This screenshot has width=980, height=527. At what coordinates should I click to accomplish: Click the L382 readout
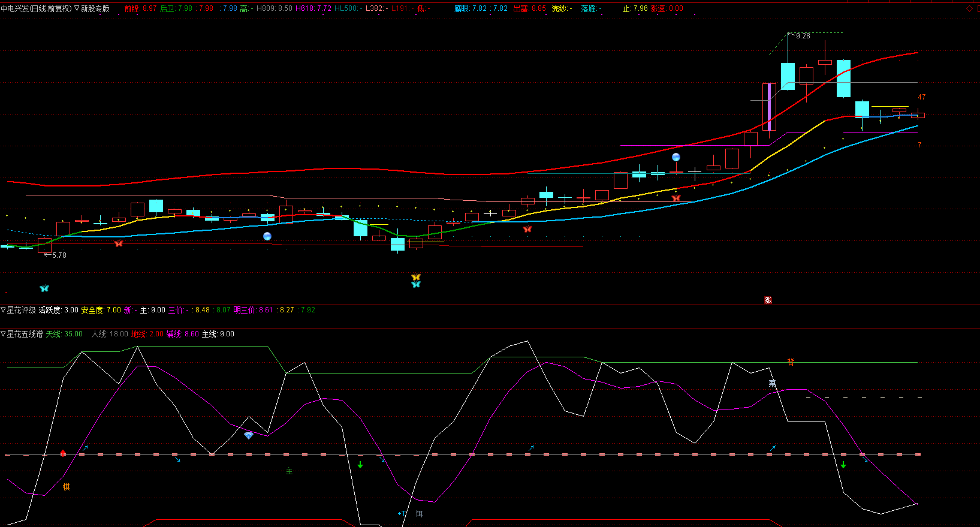click(x=376, y=8)
